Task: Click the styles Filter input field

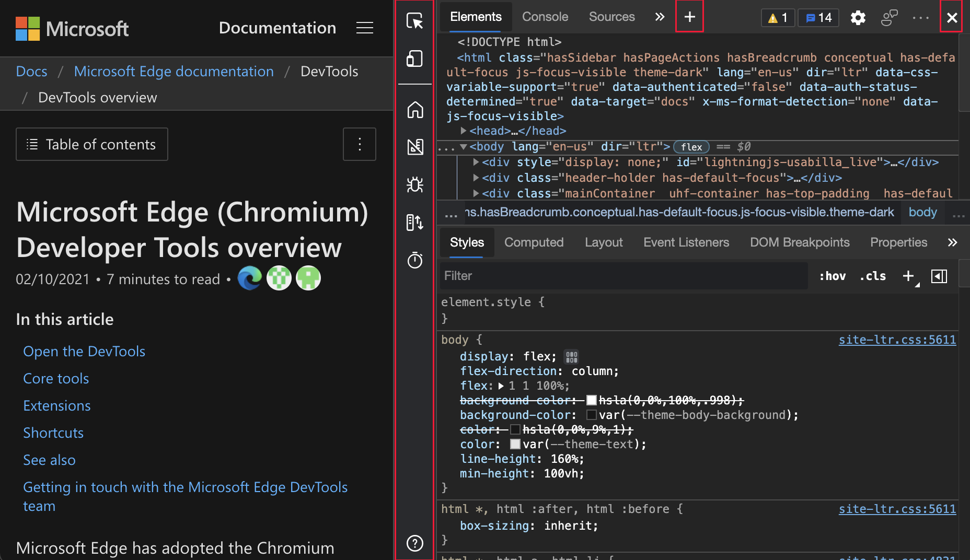Action: (624, 276)
